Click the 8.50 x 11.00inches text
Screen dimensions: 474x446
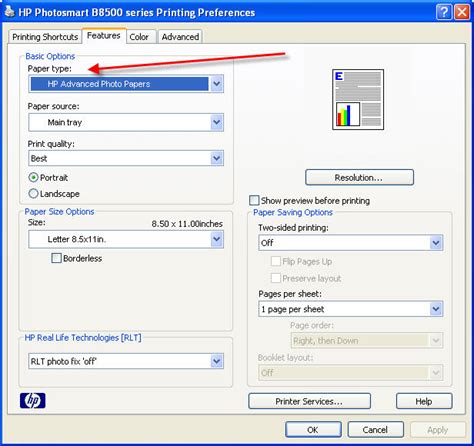tap(187, 224)
